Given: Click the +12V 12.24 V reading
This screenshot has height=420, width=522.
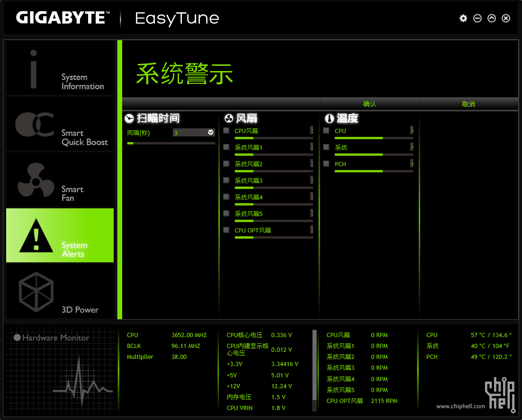Looking at the screenshot, I should click(282, 386).
